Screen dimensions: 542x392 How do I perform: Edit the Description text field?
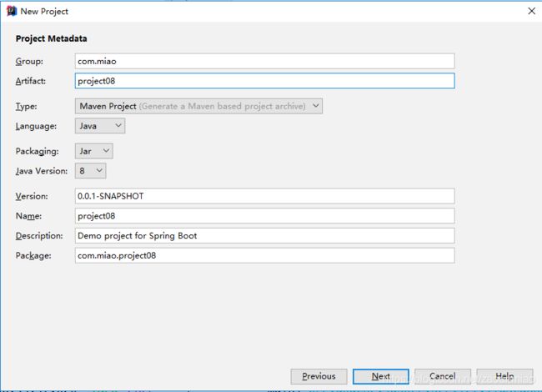click(265, 236)
